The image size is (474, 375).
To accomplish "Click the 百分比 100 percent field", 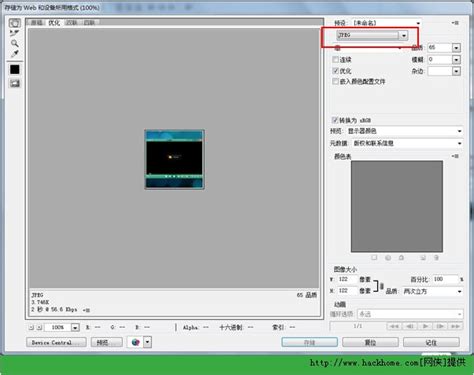I will [445, 279].
